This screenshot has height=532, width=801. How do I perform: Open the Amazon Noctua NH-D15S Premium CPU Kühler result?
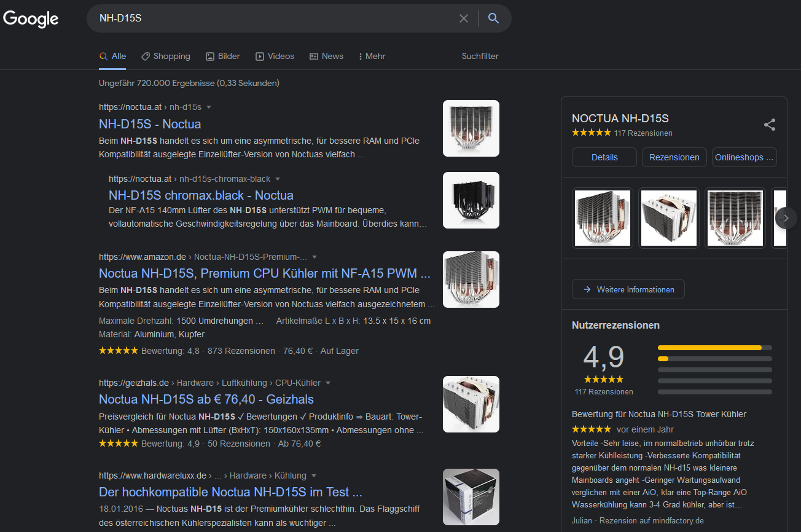pos(265,273)
